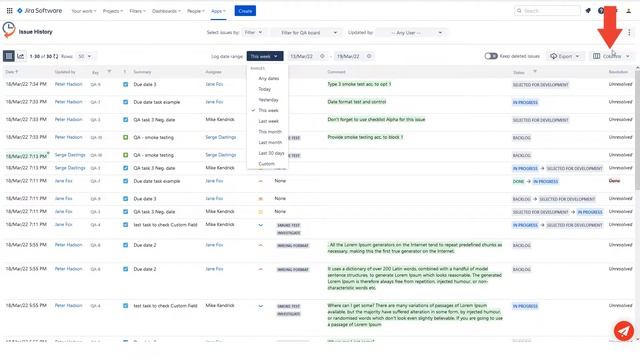Open the People top menu
The width and height of the screenshot is (640, 360).
coord(196,11)
